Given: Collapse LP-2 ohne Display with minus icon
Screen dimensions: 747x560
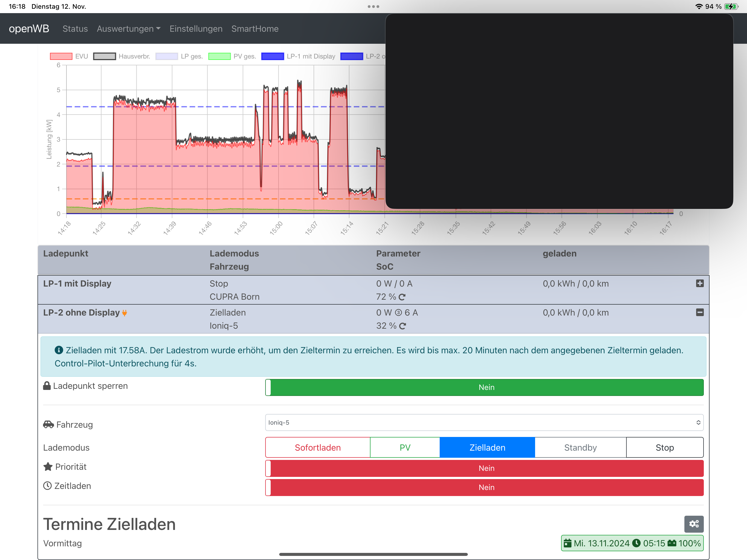Looking at the screenshot, I should 699,313.
